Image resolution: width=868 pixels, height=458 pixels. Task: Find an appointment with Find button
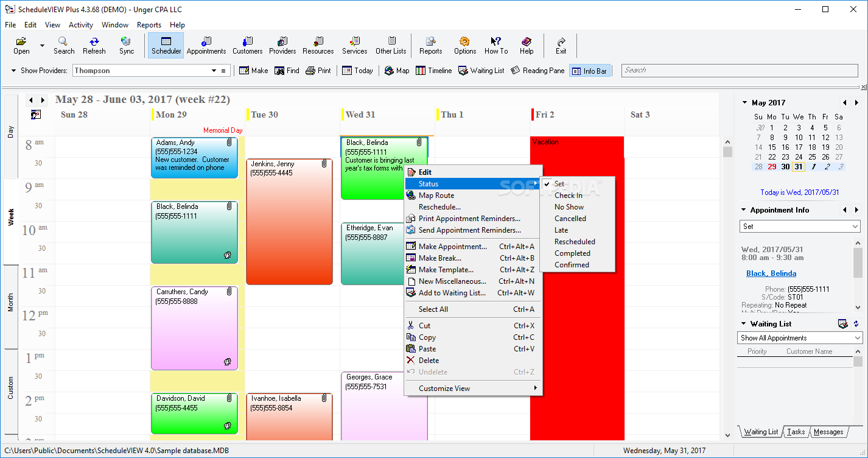(287, 71)
